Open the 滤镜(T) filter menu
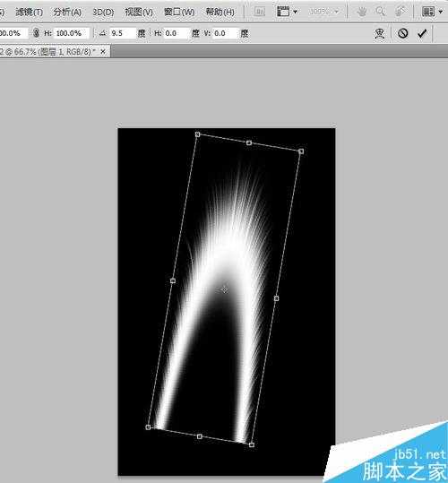 (30, 12)
